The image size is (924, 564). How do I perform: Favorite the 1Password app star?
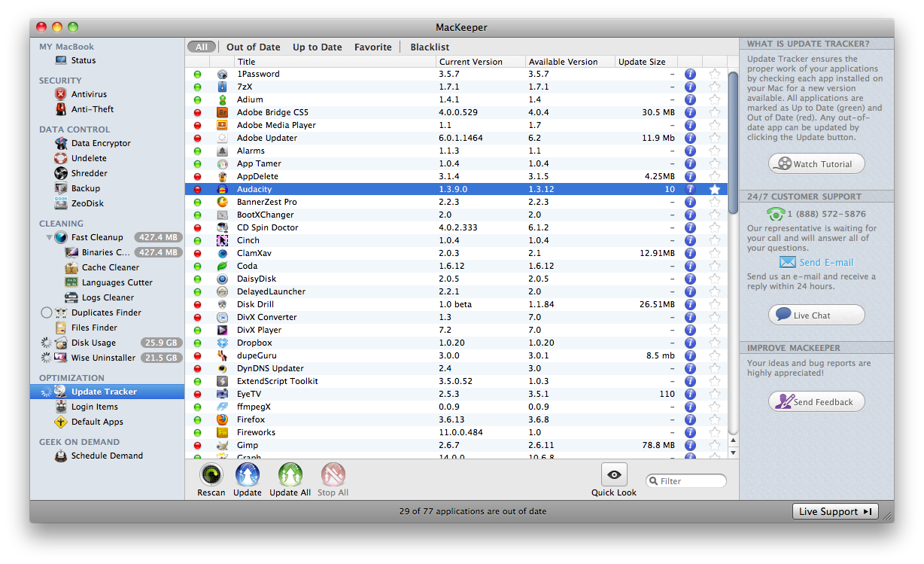(x=715, y=74)
